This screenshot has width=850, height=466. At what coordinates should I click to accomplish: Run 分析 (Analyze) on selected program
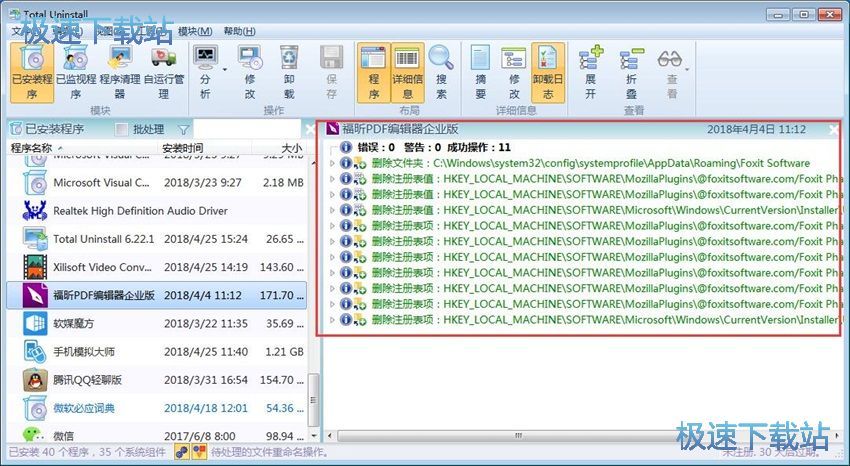click(x=205, y=73)
